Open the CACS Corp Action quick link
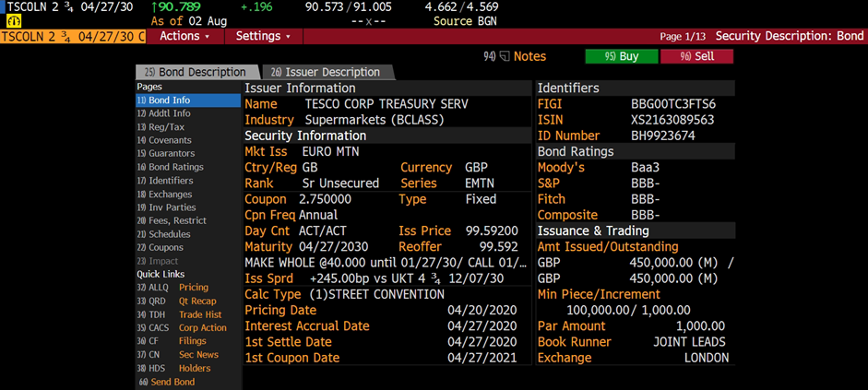Screen dimensions: 868x390 tap(182, 327)
